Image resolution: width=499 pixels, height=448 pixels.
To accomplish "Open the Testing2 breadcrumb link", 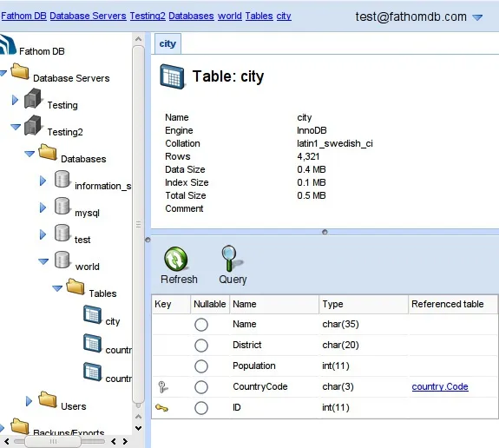I will tap(148, 16).
